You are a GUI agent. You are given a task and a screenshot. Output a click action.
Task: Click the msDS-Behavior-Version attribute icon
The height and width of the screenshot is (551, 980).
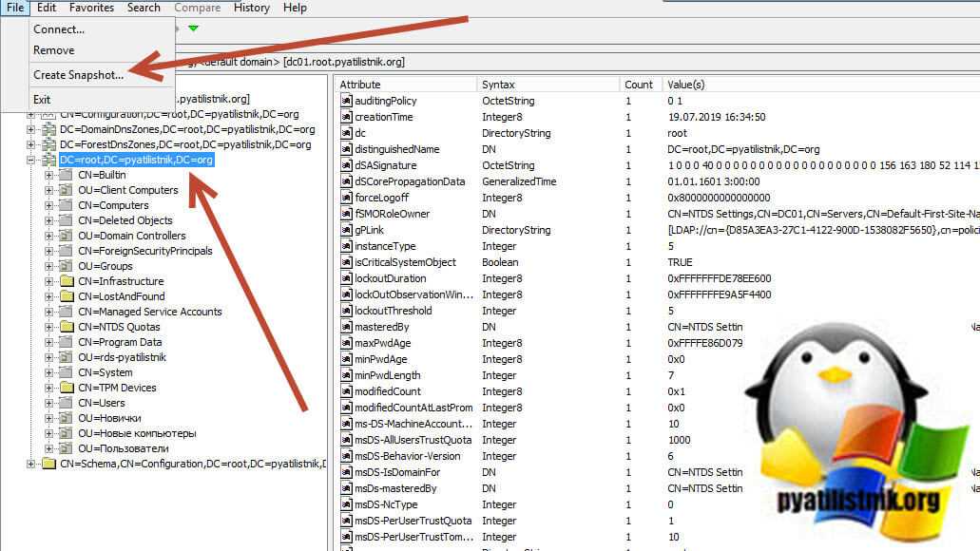click(346, 456)
